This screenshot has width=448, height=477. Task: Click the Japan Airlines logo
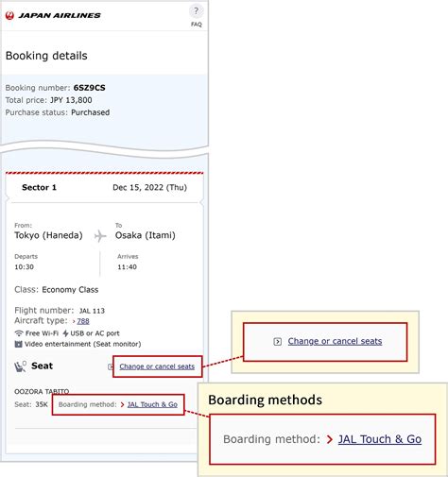(53, 15)
